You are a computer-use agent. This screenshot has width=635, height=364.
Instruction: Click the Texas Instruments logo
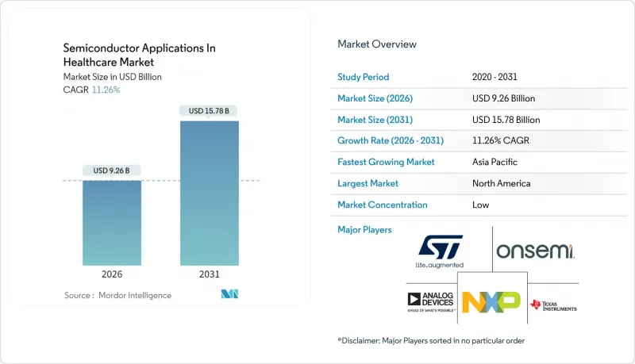pyautogui.click(x=553, y=305)
